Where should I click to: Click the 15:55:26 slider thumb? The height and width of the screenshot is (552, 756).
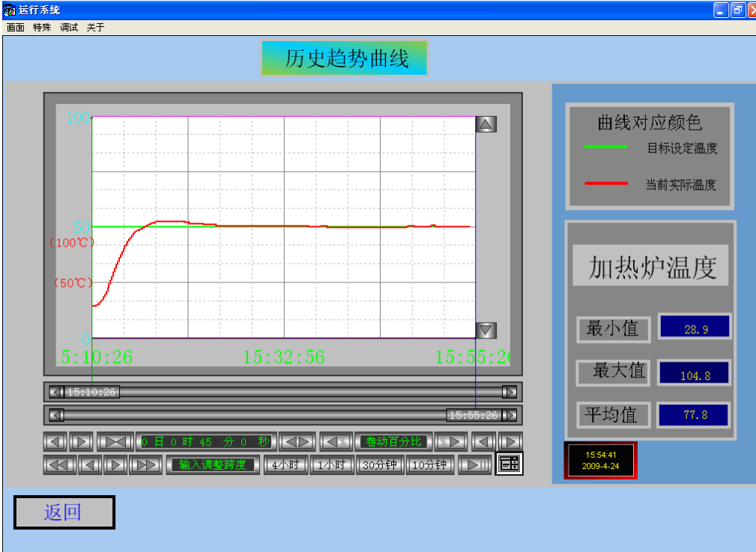click(x=474, y=415)
